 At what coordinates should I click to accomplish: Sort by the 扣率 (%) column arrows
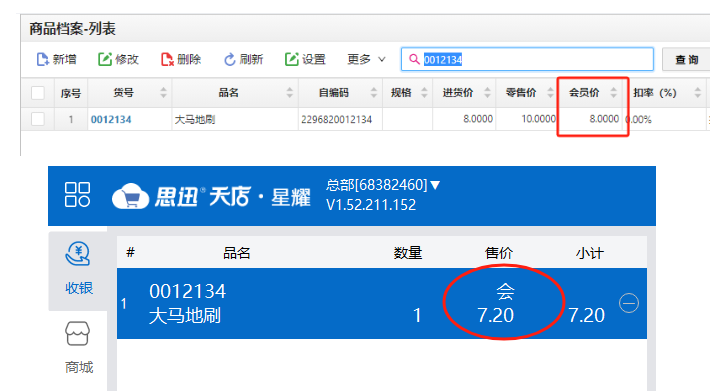pyautogui.click(x=697, y=93)
